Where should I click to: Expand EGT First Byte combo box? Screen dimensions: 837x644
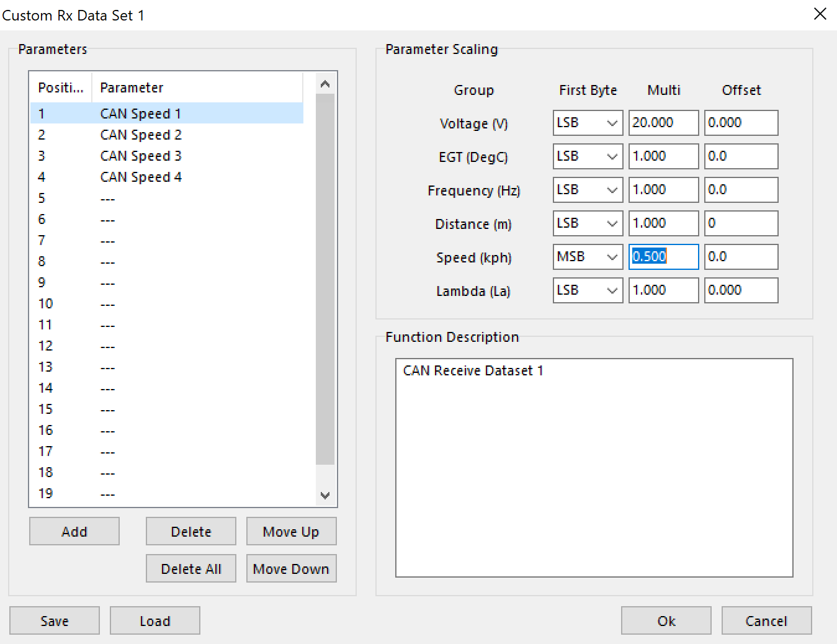588,156
